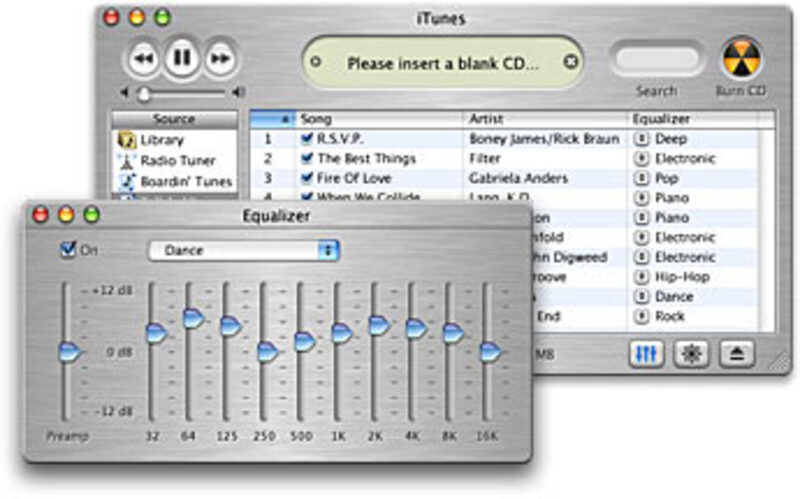Sort by the Equalizer column header

click(x=692, y=119)
